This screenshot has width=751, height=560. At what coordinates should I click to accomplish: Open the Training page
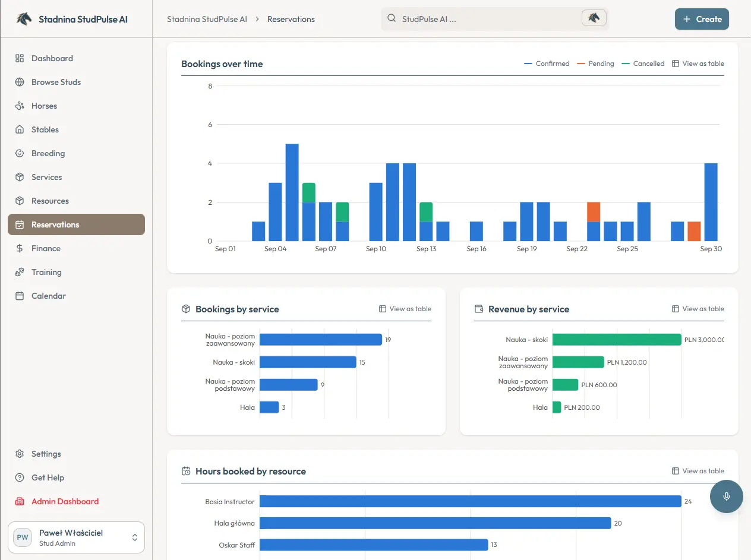[76, 272]
